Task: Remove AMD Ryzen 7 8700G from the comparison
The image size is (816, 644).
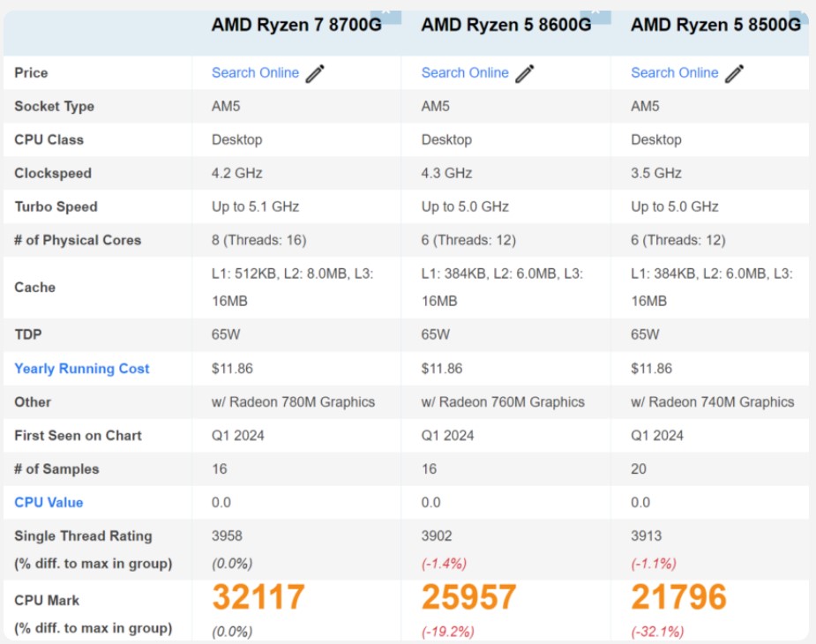Action: click(386, 13)
